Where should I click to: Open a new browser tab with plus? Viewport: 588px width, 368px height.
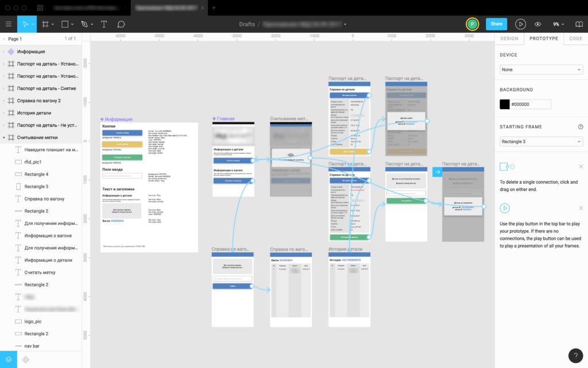214,7
